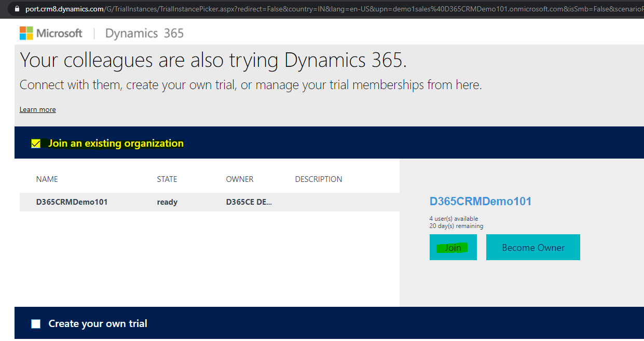Click the STATE column header
This screenshot has width=644, height=341.
[167, 179]
